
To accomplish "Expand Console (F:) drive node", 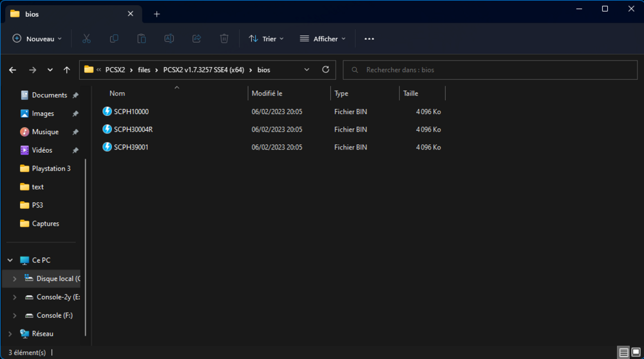I will point(15,315).
